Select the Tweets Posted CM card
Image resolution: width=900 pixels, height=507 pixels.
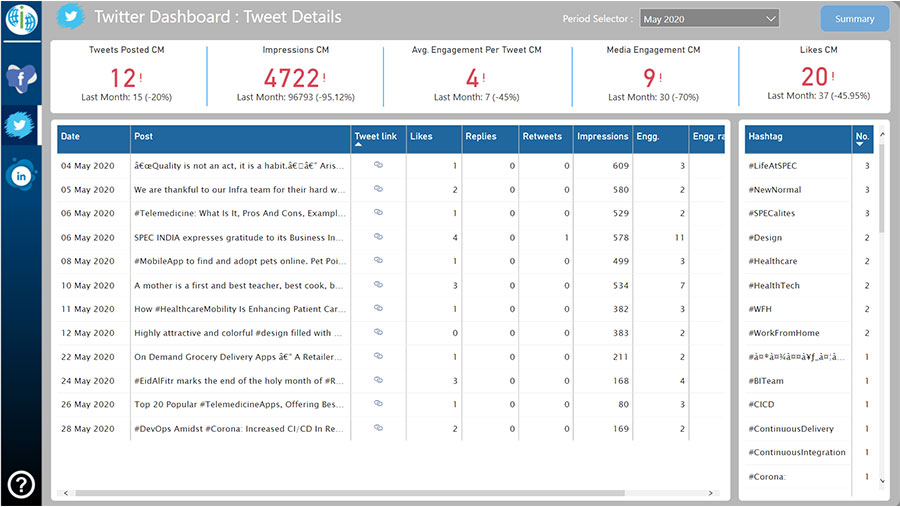point(127,75)
